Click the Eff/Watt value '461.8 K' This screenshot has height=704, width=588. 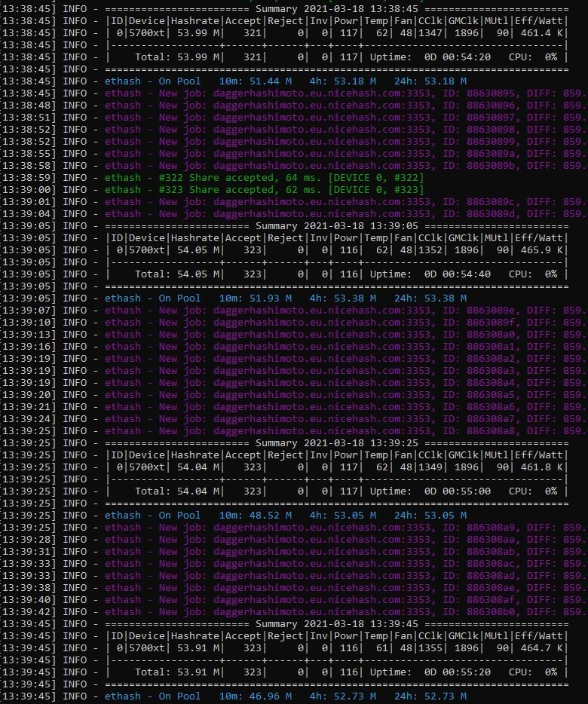(x=542, y=467)
